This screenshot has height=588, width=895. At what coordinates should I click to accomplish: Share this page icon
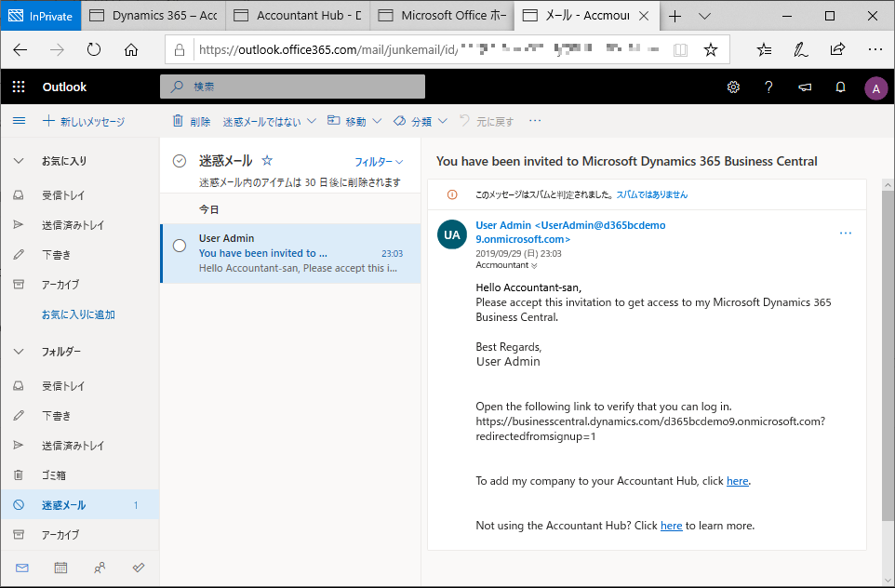[837, 49]
